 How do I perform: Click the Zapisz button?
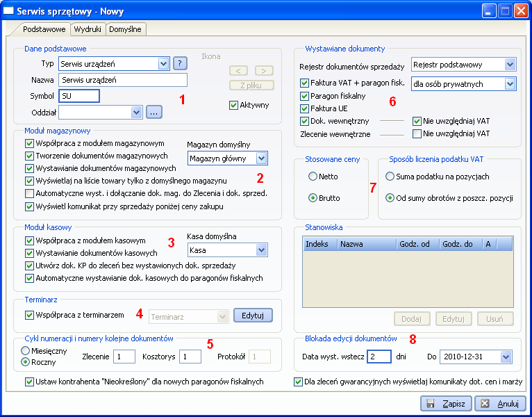(x=447, y=404)
